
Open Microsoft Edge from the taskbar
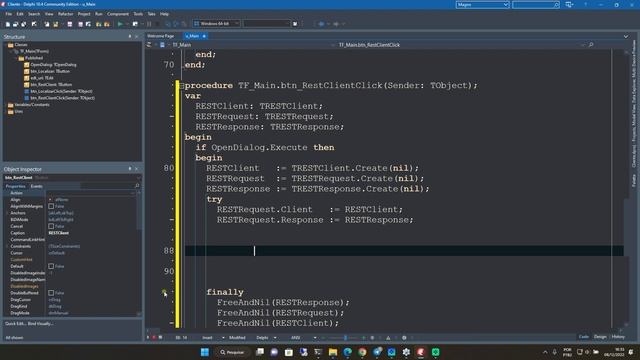(348, 352)
